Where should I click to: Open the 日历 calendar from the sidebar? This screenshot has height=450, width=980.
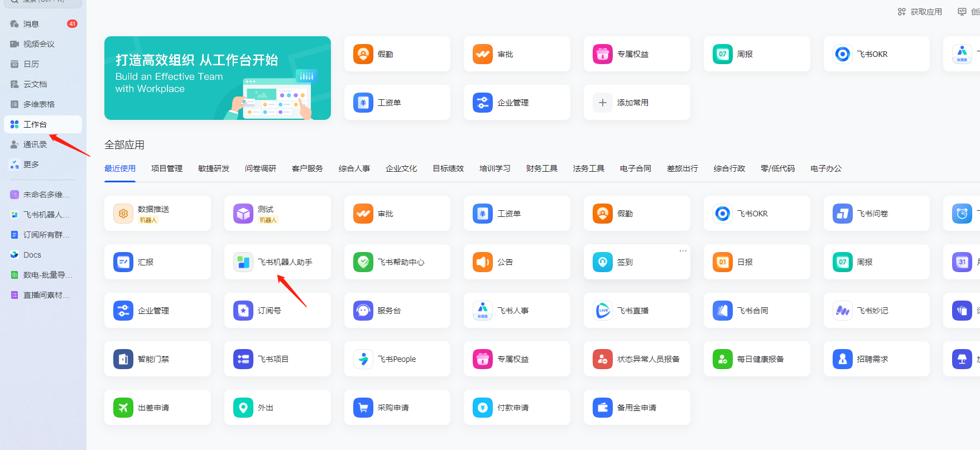(x=43, y=64)
